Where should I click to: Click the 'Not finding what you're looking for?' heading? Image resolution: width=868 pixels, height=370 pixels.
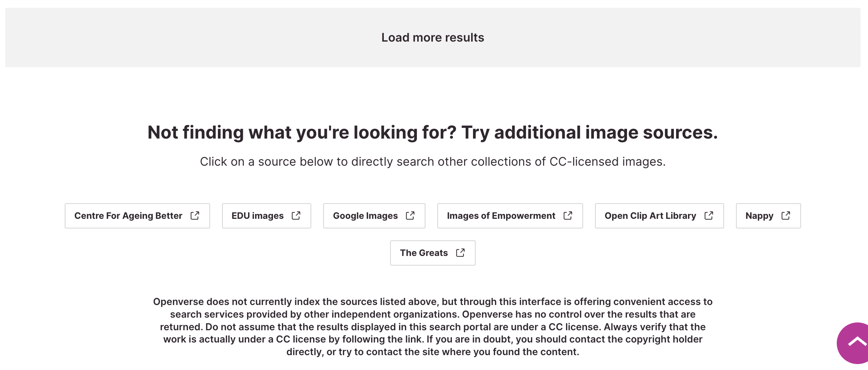tap(433, 132)
